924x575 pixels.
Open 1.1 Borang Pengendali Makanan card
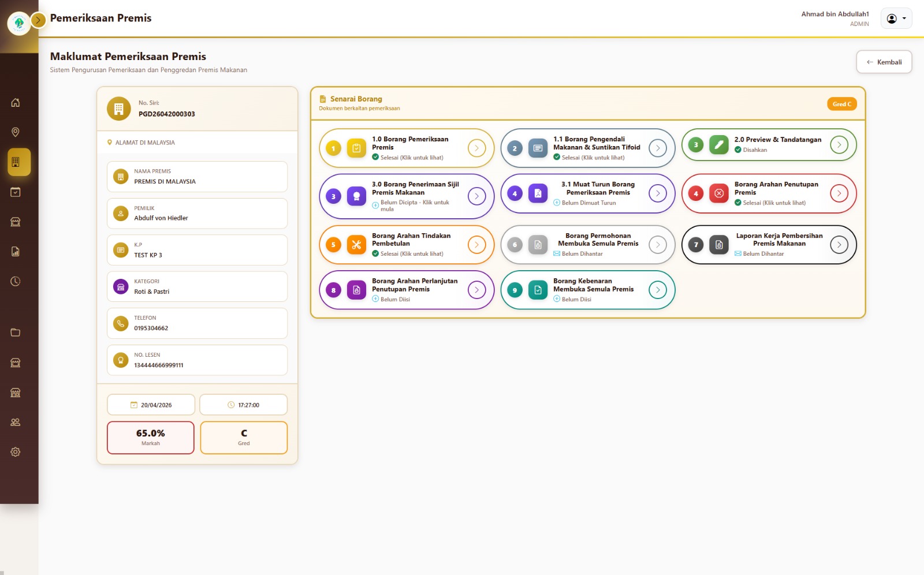point(588,148)
